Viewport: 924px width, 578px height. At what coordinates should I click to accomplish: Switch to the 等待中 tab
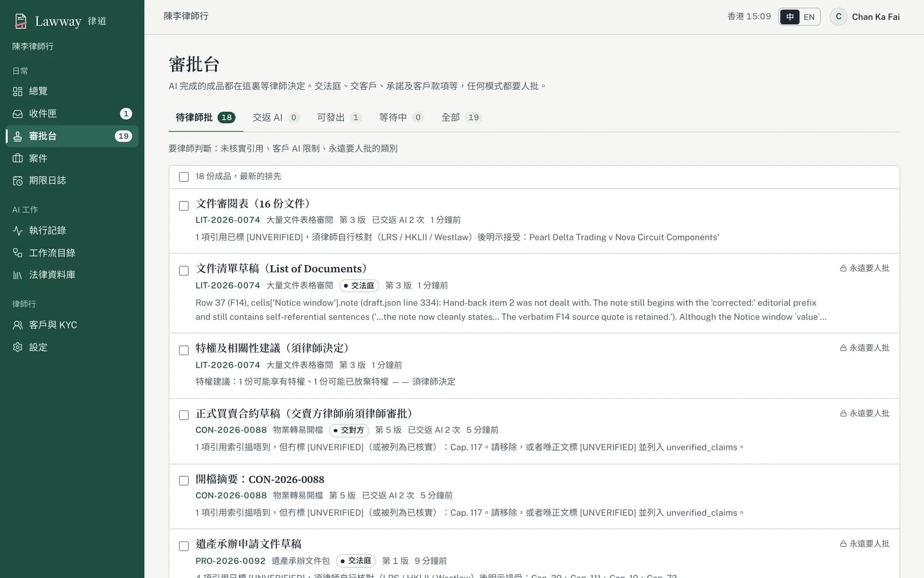tap(401, 118)
